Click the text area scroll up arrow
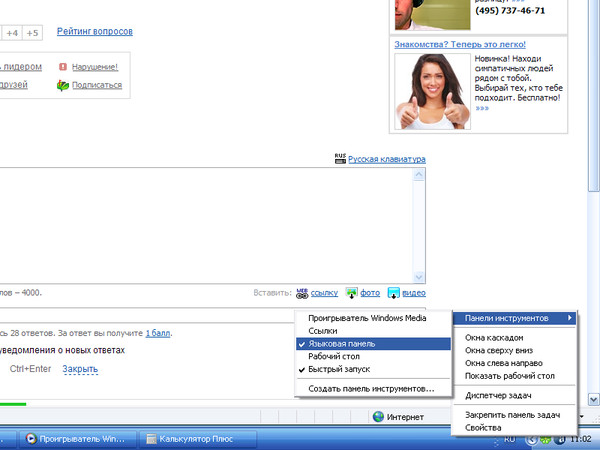 (x=419, y=175)
